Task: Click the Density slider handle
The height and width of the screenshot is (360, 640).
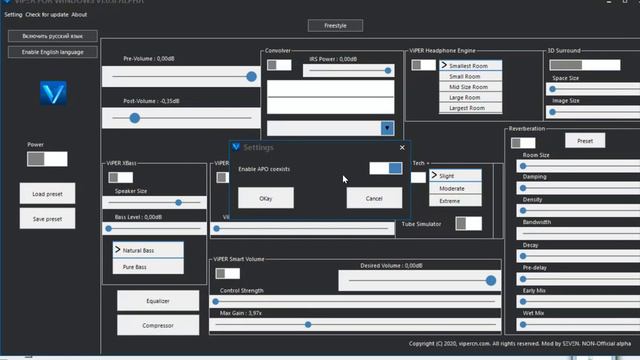Action: pos(523,211)
